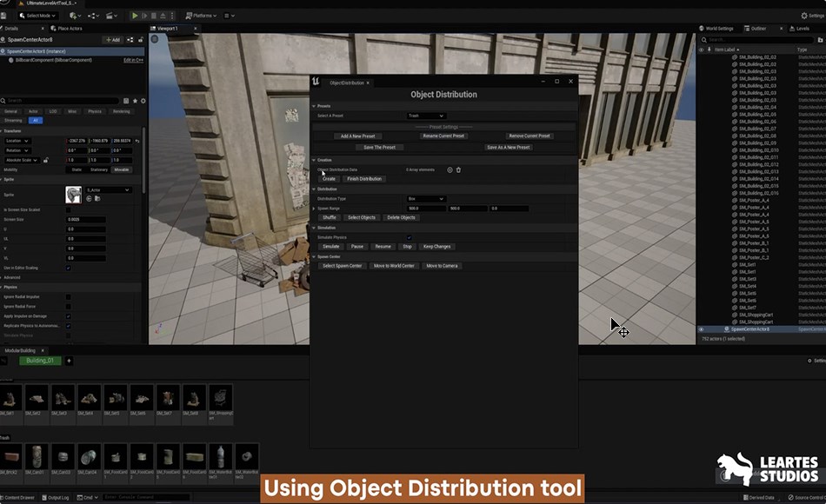The image size is (826, 504).
Task: Expand the Spawn Range property
Action: pyautogui.click(x=313, y=209)
